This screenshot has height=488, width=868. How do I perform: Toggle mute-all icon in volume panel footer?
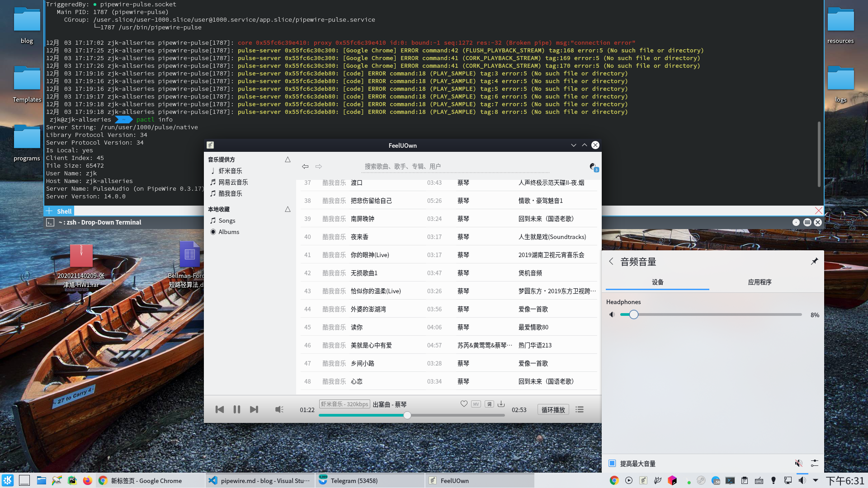(799, 463)
